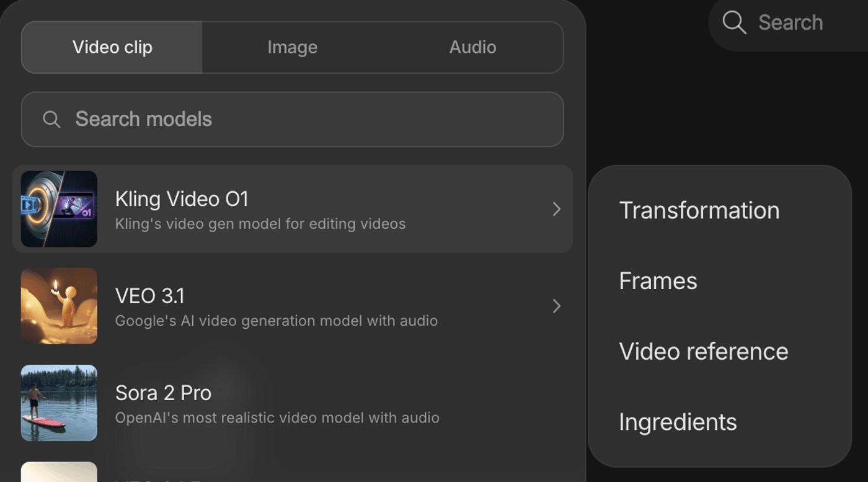868x482 pixels.
Task: Expand the VEO 3.1 chevron arrow
Action: click(556, 306)
